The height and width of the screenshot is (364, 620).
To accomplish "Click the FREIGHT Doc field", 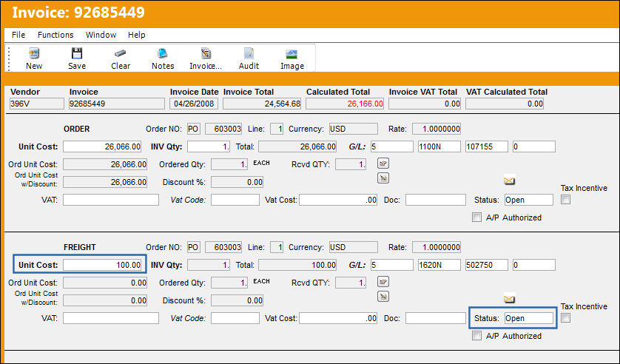I will pyautogui.click(x=435, y=318).
